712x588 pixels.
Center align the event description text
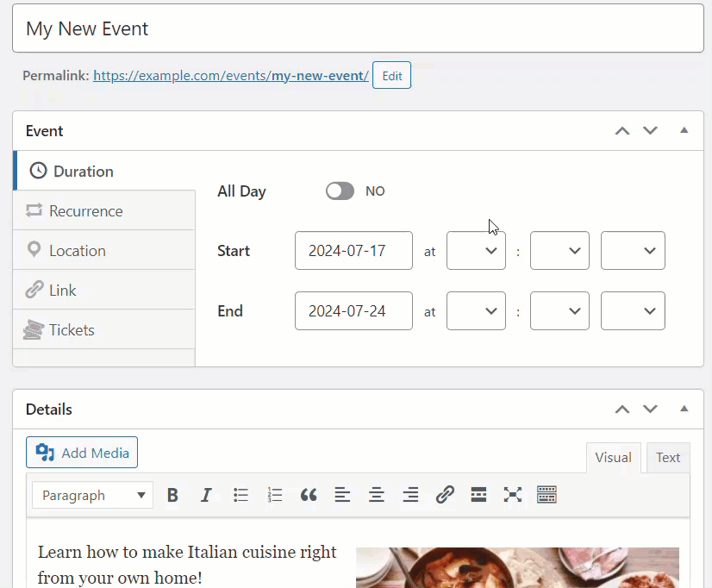click(x=377, y=495)
